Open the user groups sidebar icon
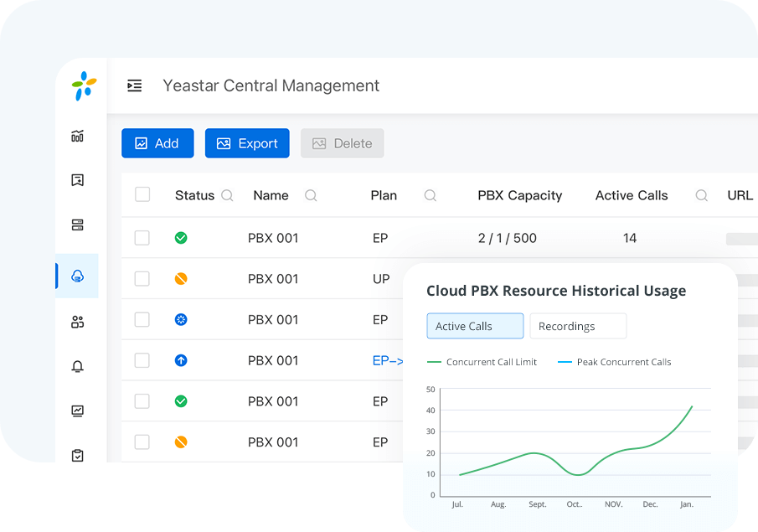758x532 pixels. [x=77, y=321]
